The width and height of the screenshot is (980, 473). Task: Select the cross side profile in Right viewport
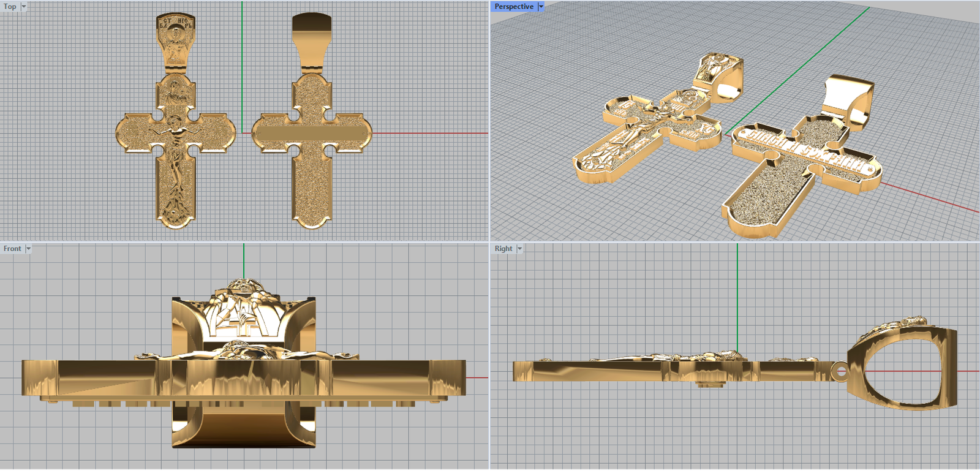[612, 371]
